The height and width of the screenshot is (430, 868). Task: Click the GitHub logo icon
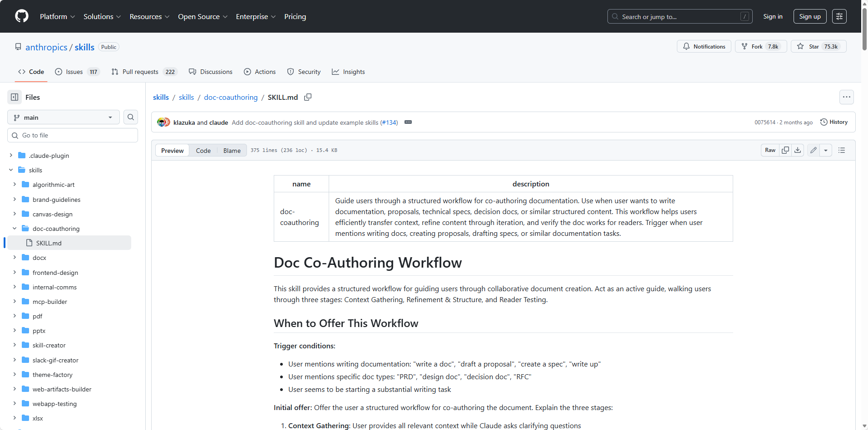point(21,16)
